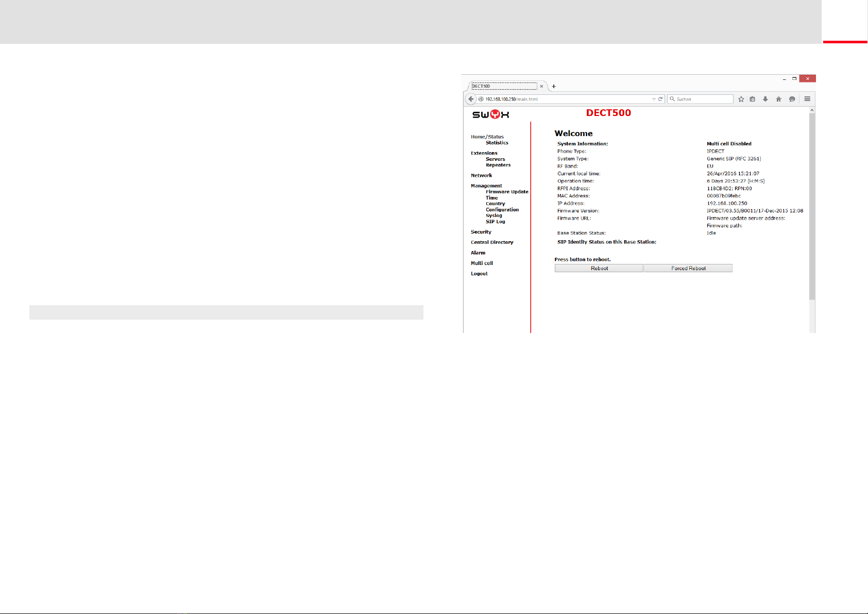Click the Swyx logo
The height and width of the screenshot is (614, 868).
(x=490, y=114)
